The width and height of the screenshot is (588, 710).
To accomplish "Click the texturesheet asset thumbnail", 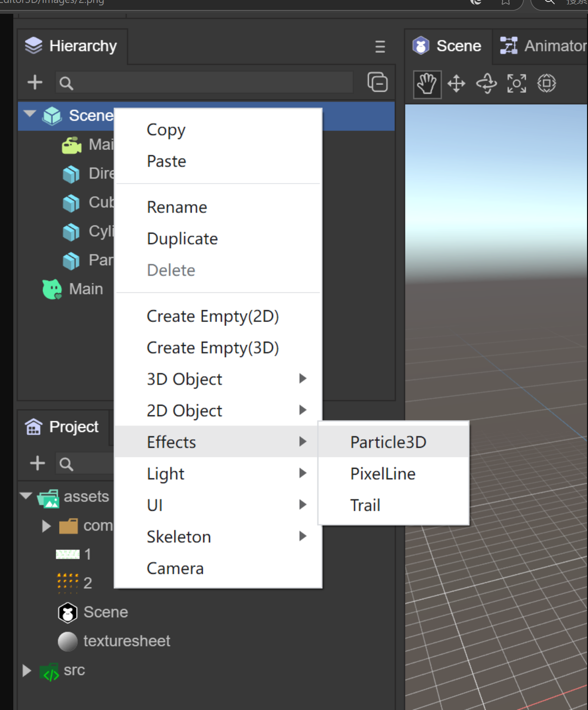I will (x=68, y=641).
